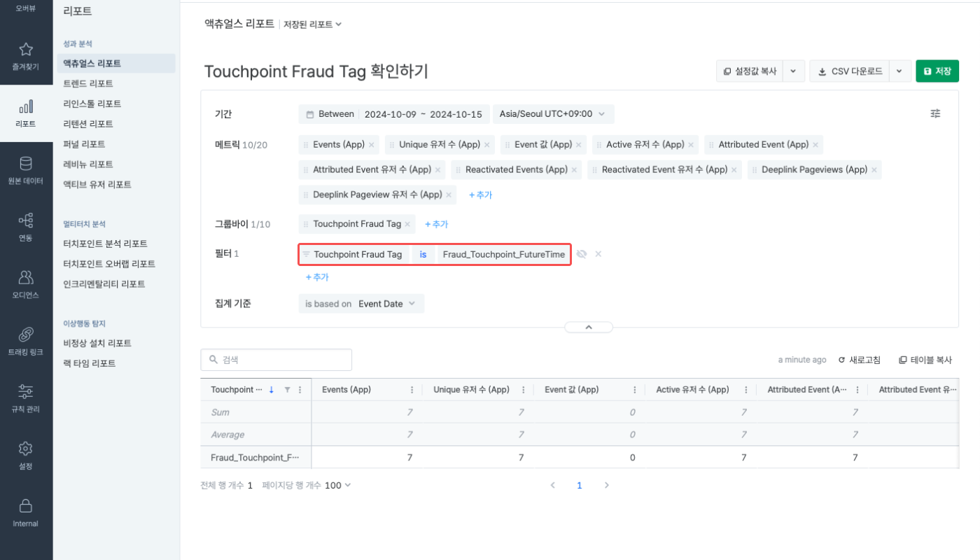Open the Internal lock icon

tap(26, 505)
